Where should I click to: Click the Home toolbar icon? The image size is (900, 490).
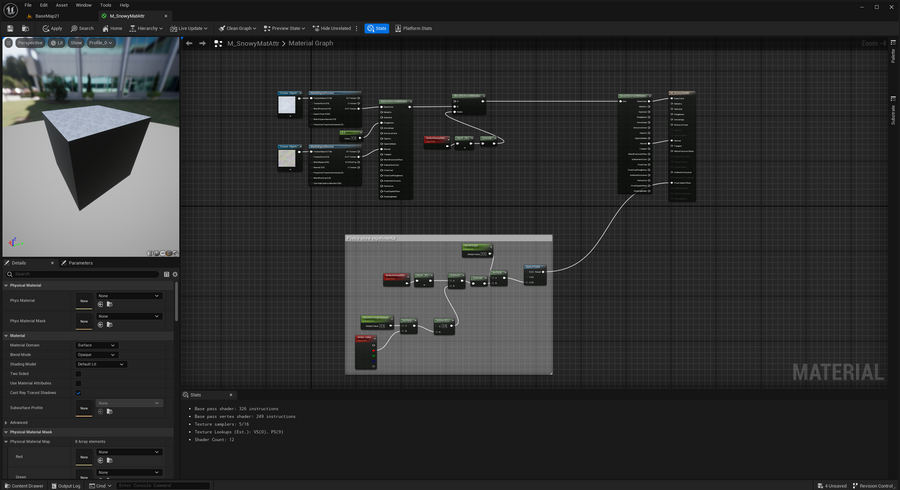(111, 28)
